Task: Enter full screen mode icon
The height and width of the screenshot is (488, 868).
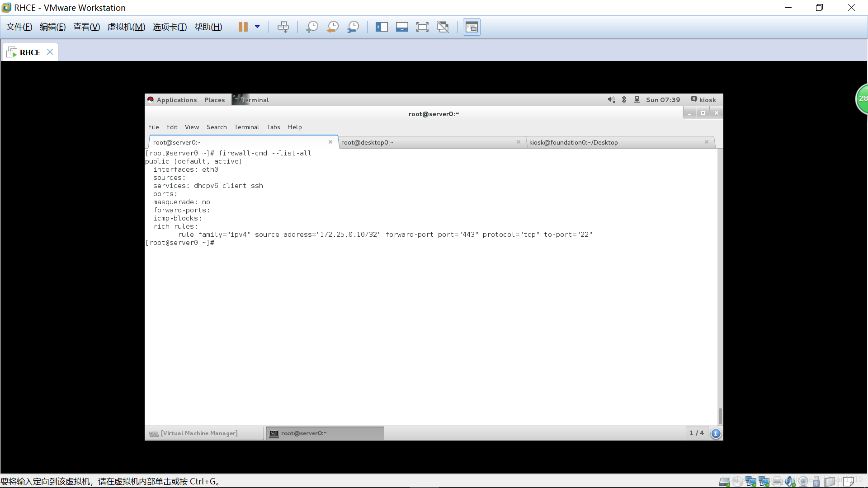Action: (422, 27)
